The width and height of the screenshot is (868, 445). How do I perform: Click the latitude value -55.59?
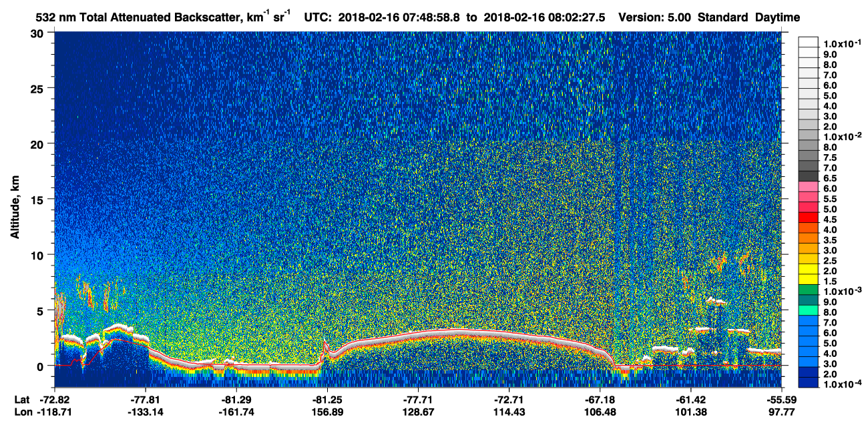781,400
